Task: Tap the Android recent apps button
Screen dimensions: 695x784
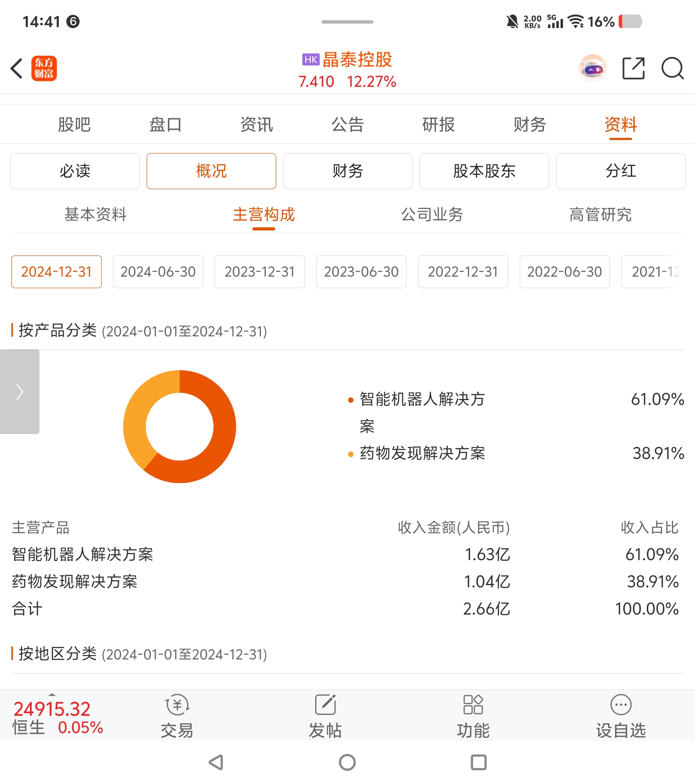Action: tap(478, 762)
